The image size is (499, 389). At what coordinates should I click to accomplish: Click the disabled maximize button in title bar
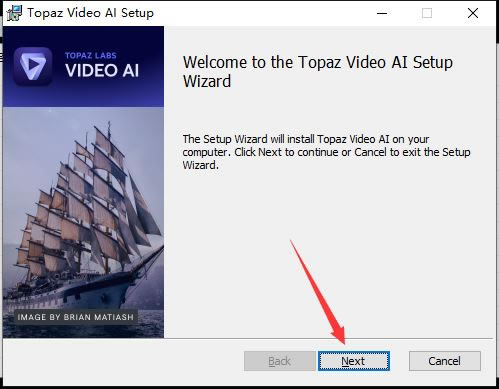click(x=427, y=13)
